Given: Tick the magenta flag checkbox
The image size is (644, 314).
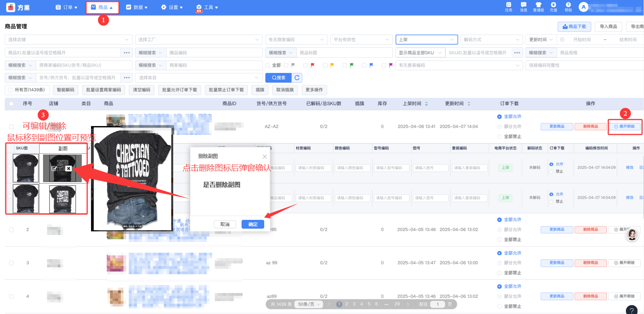Looking at the screenshot, I should (384, 65).
